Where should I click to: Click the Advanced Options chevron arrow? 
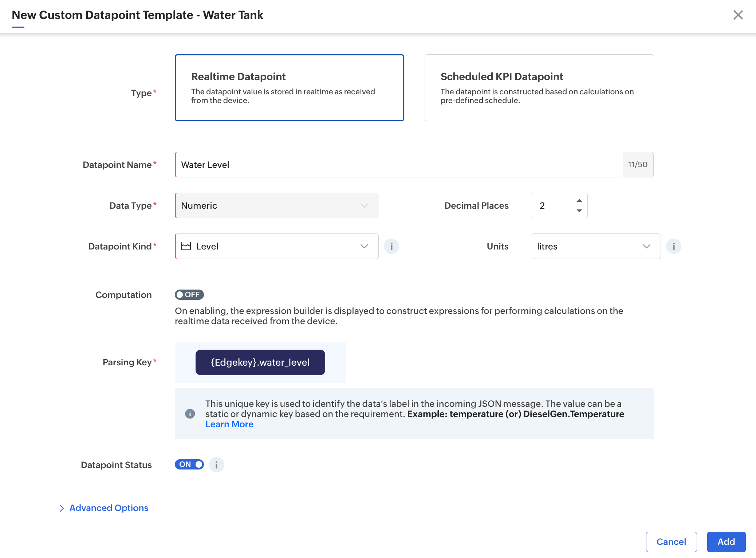coord(62,508)
